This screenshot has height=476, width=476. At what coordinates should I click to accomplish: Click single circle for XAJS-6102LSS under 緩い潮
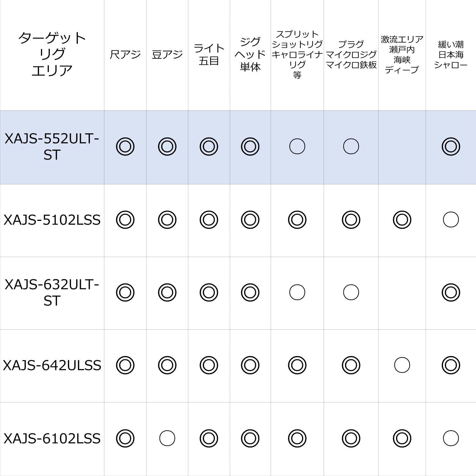451,439
